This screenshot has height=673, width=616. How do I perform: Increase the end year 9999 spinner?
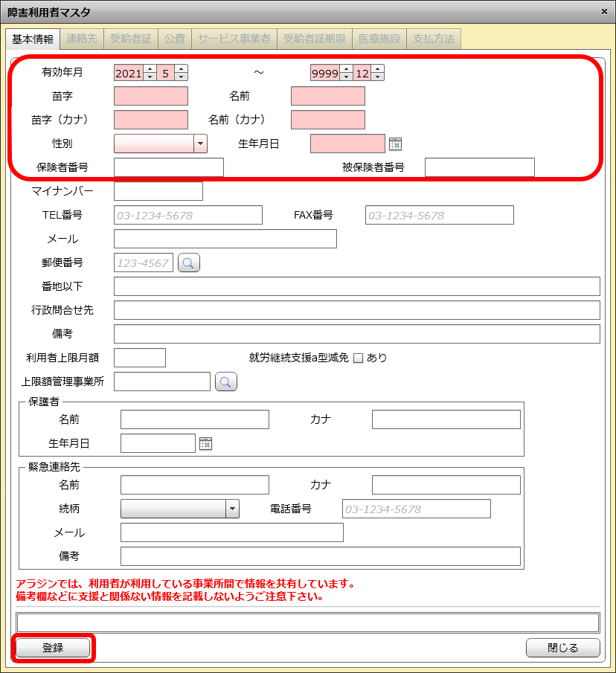346,69
